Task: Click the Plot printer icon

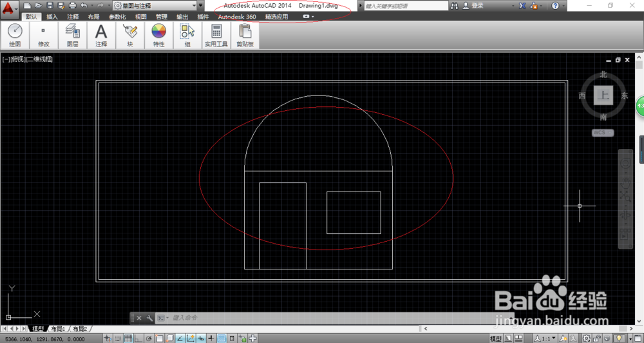Action: (73, 6)
